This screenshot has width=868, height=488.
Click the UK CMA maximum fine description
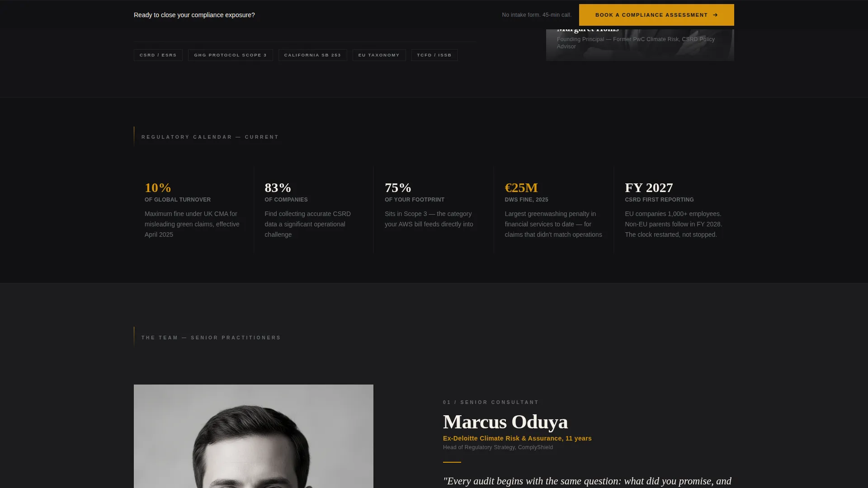coord(192,224)
